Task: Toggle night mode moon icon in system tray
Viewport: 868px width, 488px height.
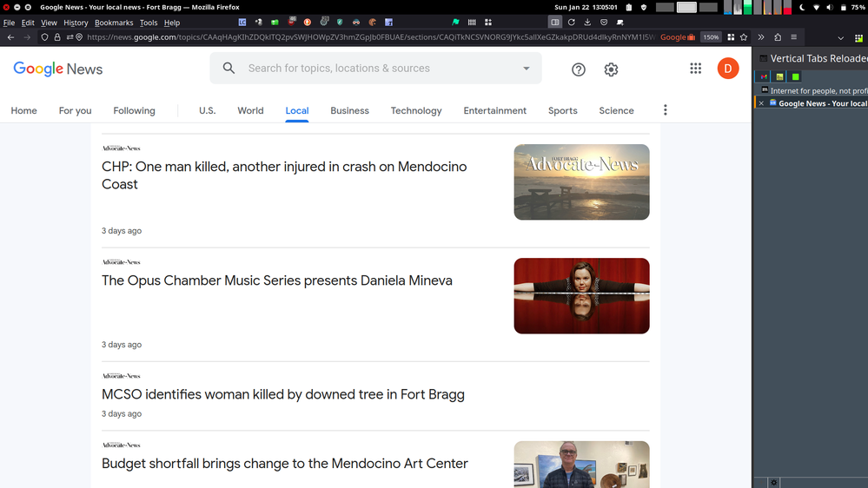Action: coord(801,7)
